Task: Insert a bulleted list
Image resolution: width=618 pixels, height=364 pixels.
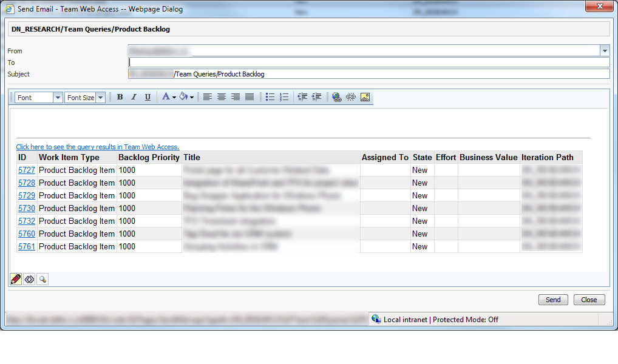Action: (x=270, y=97)
